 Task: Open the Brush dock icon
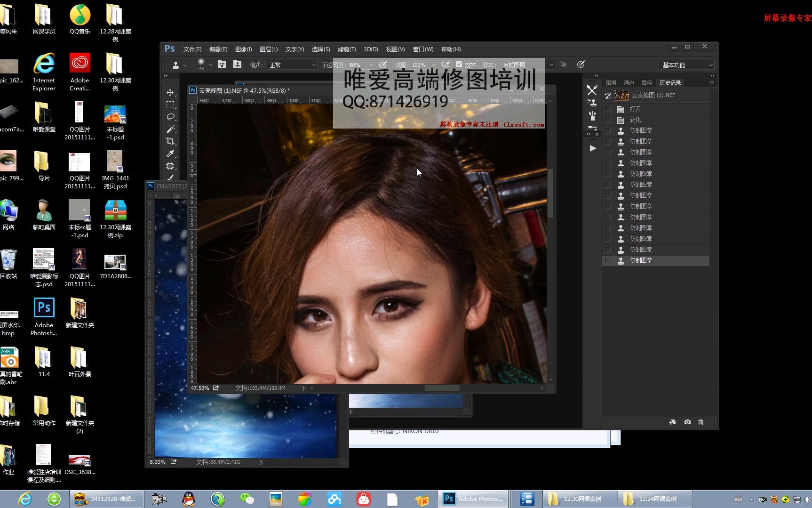click(x=592, y=128)
